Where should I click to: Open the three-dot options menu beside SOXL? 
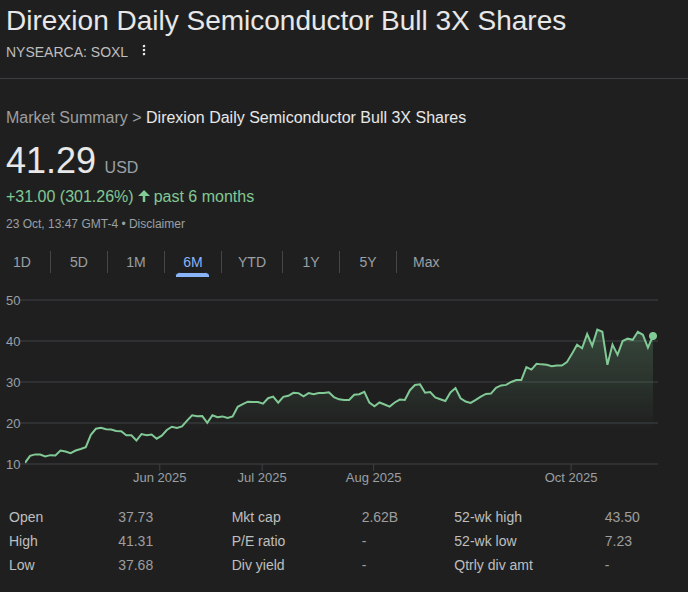point(143,50)
